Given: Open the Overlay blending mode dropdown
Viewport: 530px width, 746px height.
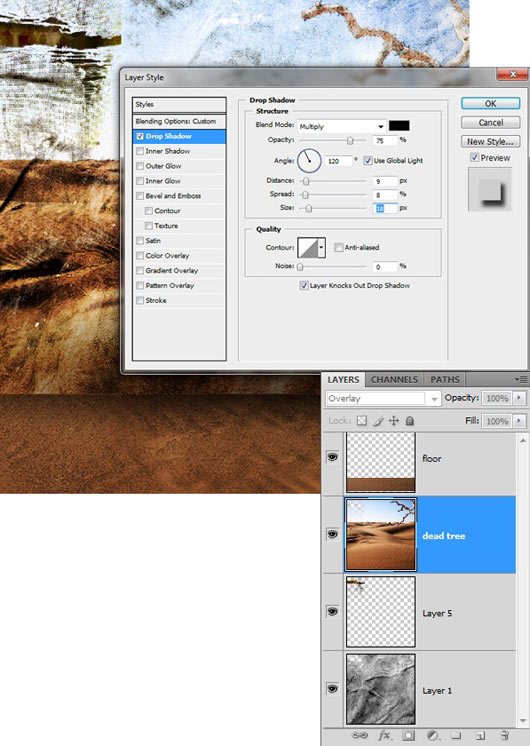Looking at the screenshot, I should [x=383, y=398].
